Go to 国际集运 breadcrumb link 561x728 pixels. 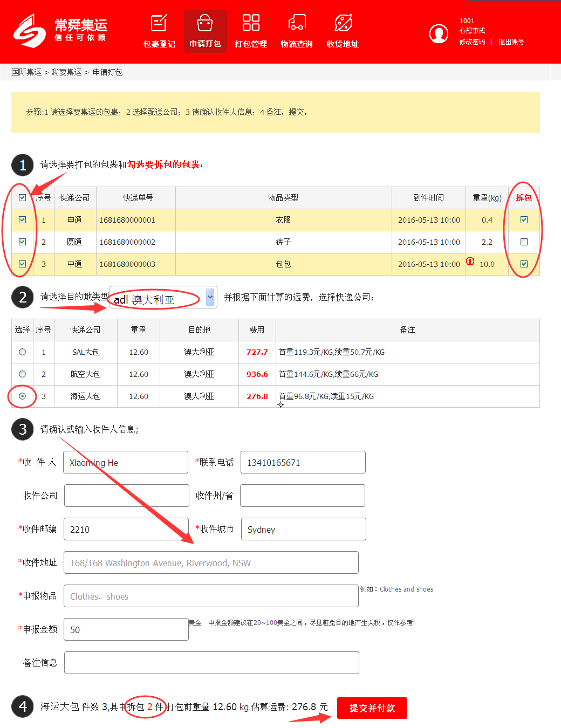(26, 72)
